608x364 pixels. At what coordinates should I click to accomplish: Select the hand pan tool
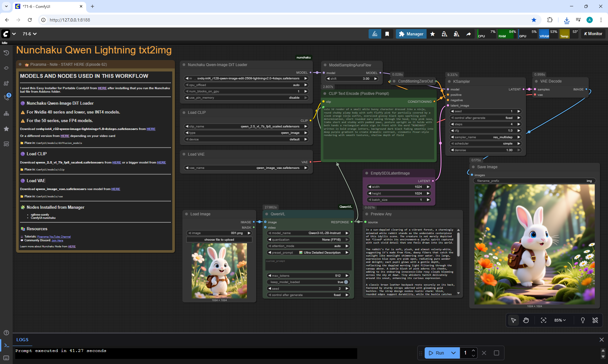coord(526,320)
